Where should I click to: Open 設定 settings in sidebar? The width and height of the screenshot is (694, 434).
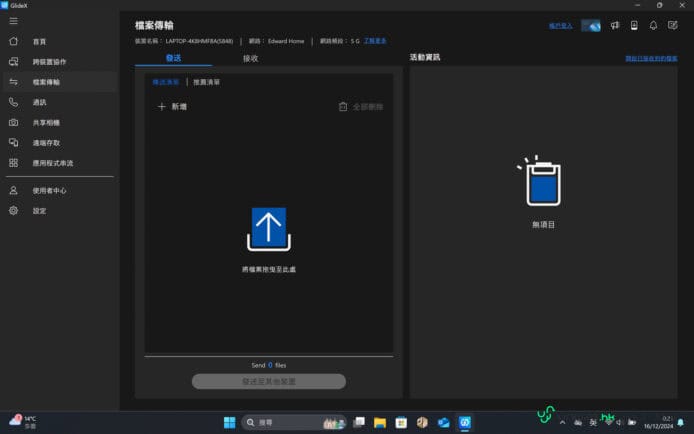click(x=39, y=211)
